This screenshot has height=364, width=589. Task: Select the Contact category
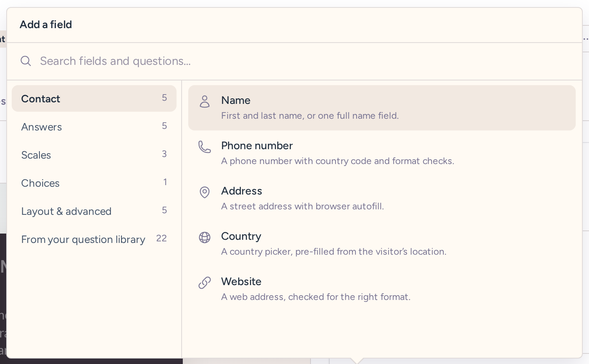(94, 98)
